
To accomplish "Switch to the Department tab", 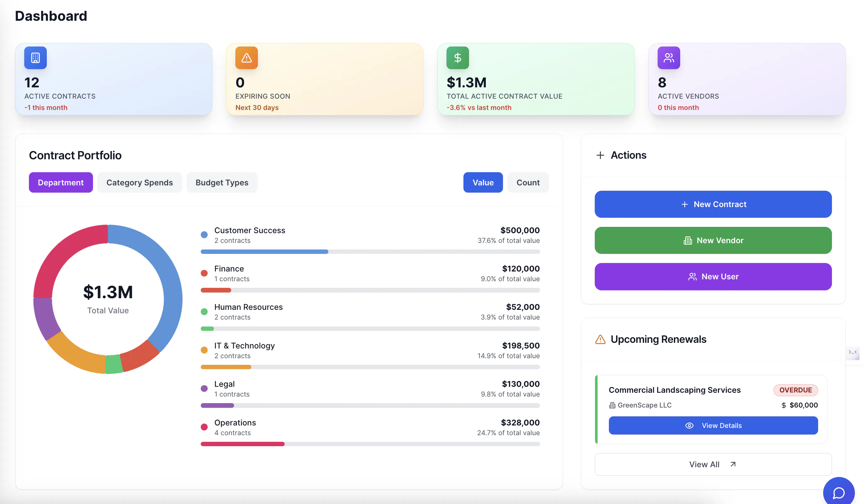I will pyautogui.click(x=61, y=182).
